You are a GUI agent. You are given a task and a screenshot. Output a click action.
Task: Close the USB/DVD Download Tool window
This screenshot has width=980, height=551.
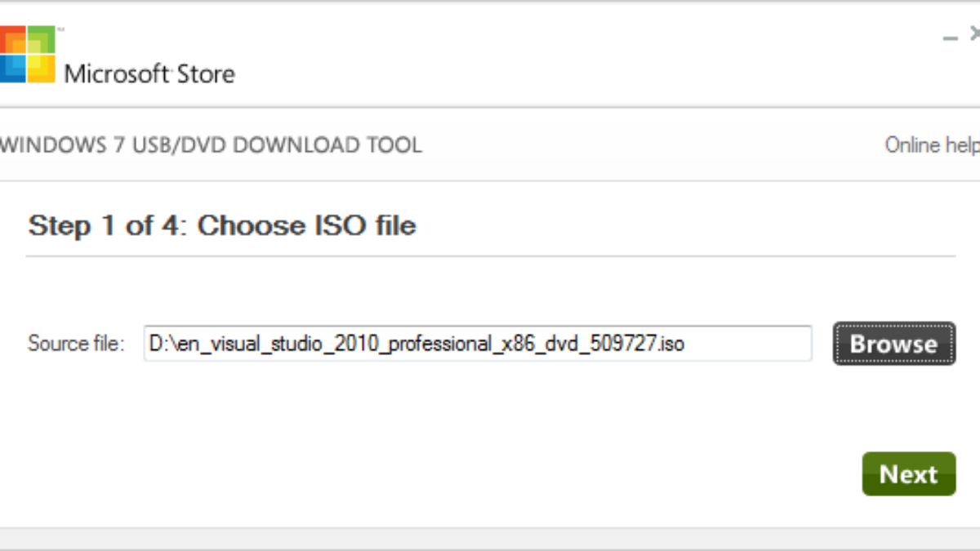pyautogui.click(x=974, y=34)
